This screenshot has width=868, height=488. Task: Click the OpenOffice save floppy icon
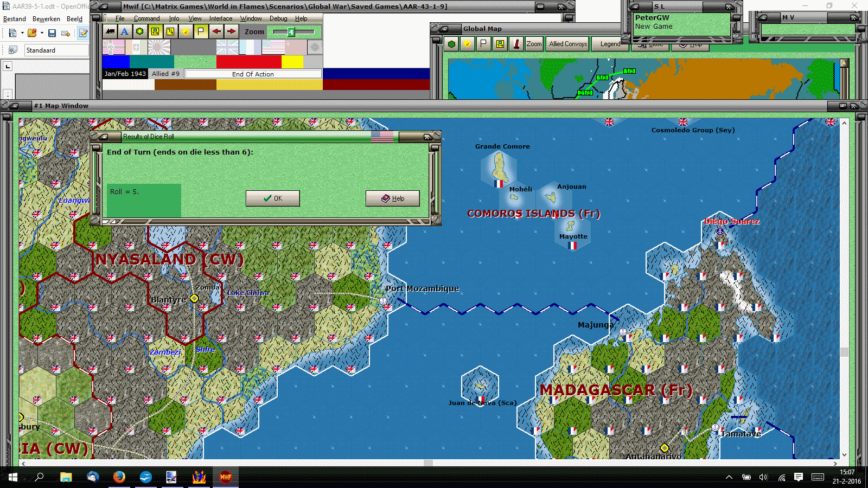[x=52, y=33]
